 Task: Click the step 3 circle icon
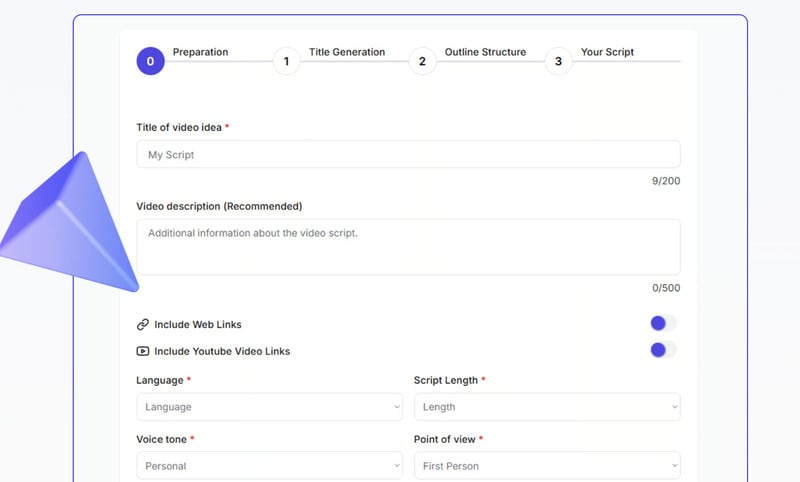tap(558, 61)
